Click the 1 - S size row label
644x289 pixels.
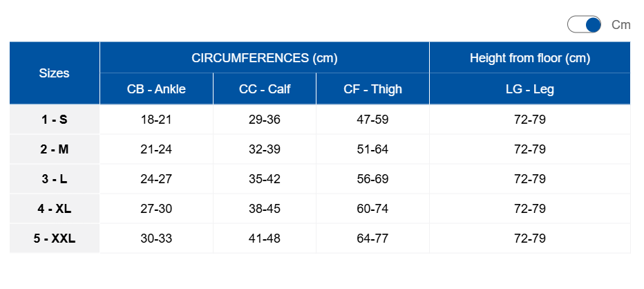tap(54, 120)
